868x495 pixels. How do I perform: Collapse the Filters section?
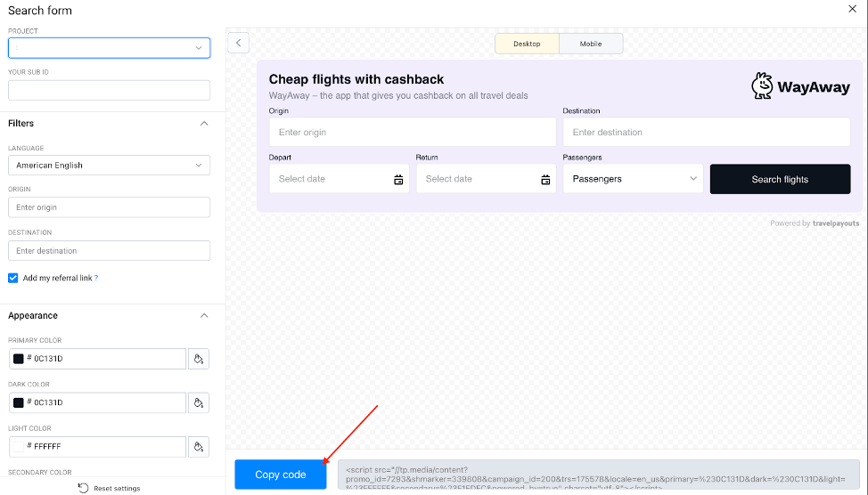203,124
